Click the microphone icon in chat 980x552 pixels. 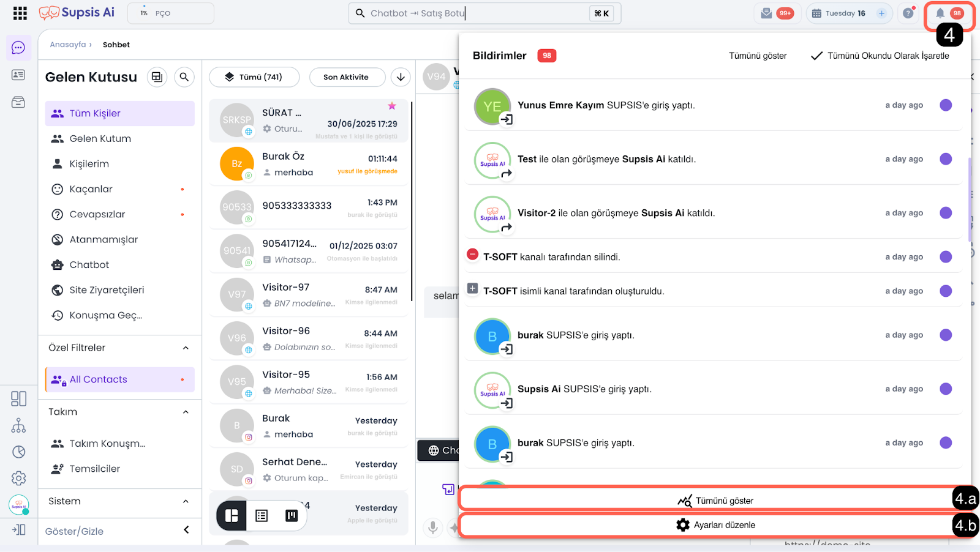[432, 527]
